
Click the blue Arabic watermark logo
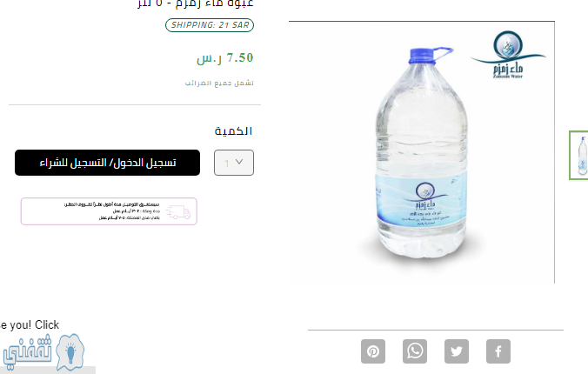[x=27, y=351]
